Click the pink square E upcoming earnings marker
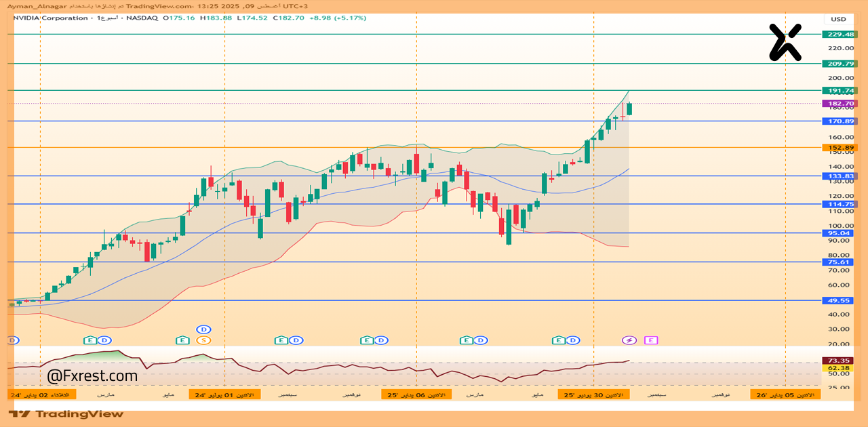The width and height of the screenshot is (868, 427). pos(651,340)
